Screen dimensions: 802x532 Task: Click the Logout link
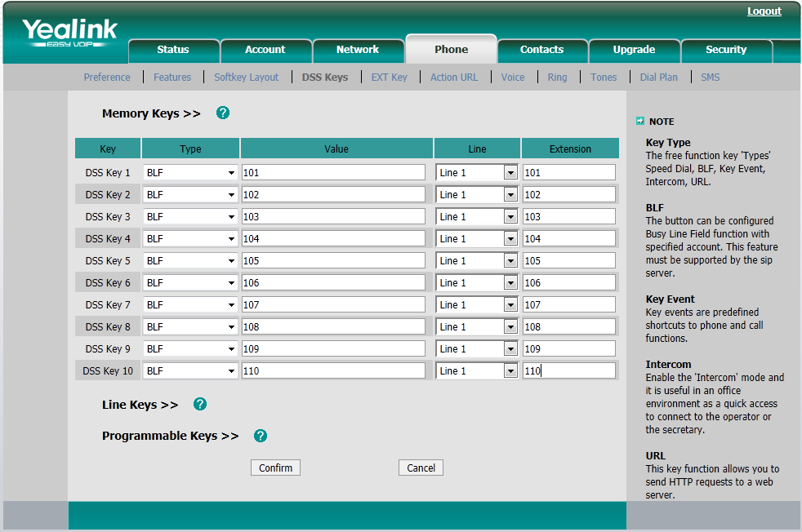[764, 11]
